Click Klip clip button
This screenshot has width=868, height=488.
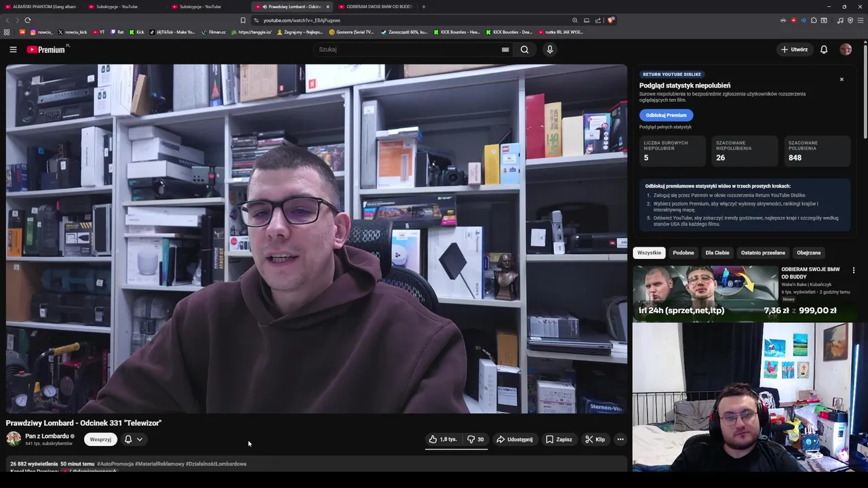[595, 439]
